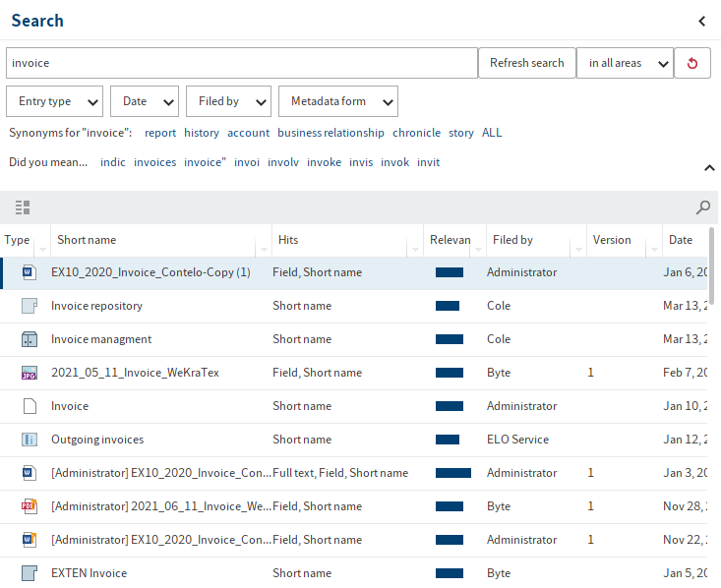Sort by the Hits column header
The height and width of the screenshot is (588, 721).
288,240
